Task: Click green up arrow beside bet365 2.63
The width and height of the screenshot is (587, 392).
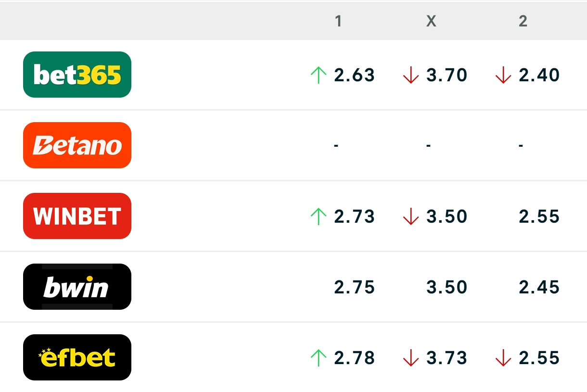Action: click(x=319, y=76)
